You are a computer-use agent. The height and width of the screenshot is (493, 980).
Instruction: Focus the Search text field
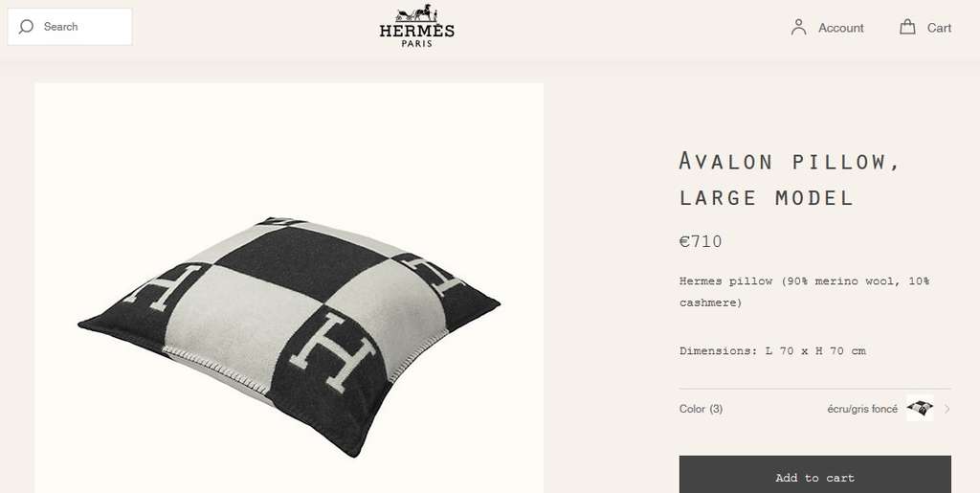(70, 27)
